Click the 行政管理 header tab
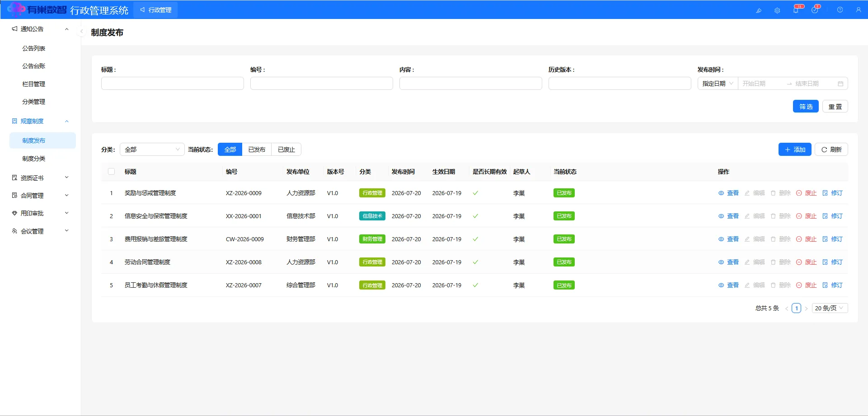 tap(155, 10)
